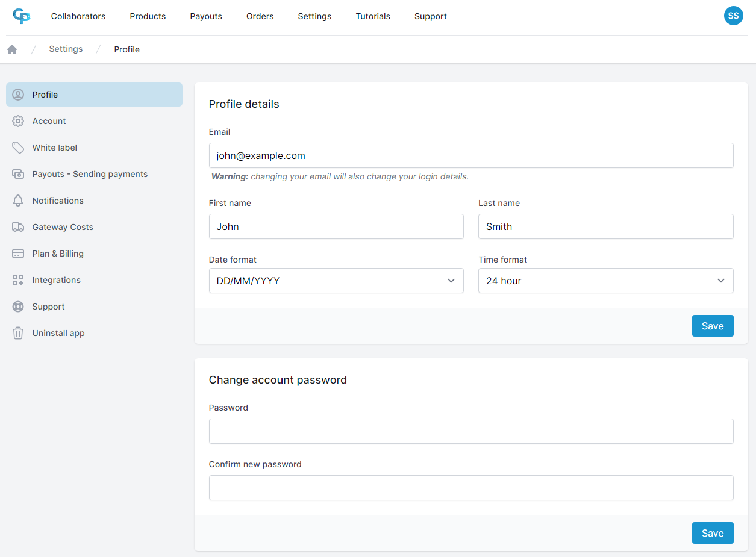
Task: Save the Profile details changes
Action: pyautogui.click(x=713, y=326)
